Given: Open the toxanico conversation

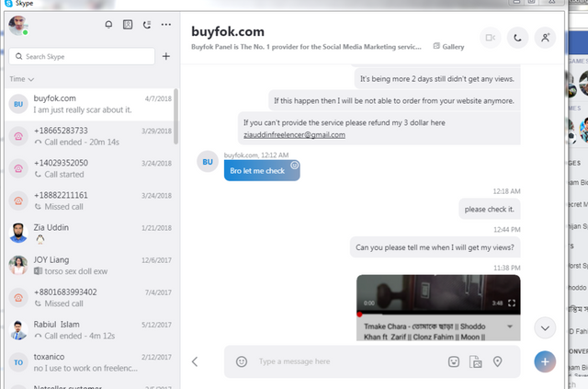Looking at the screenshot, I should (90, 362).
